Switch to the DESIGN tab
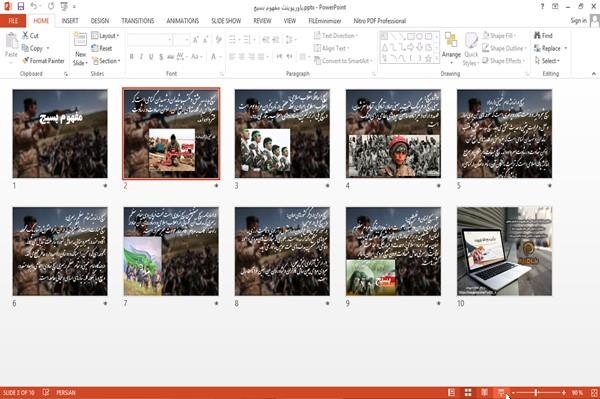600x399 pixels. click(x=100, y=21)
